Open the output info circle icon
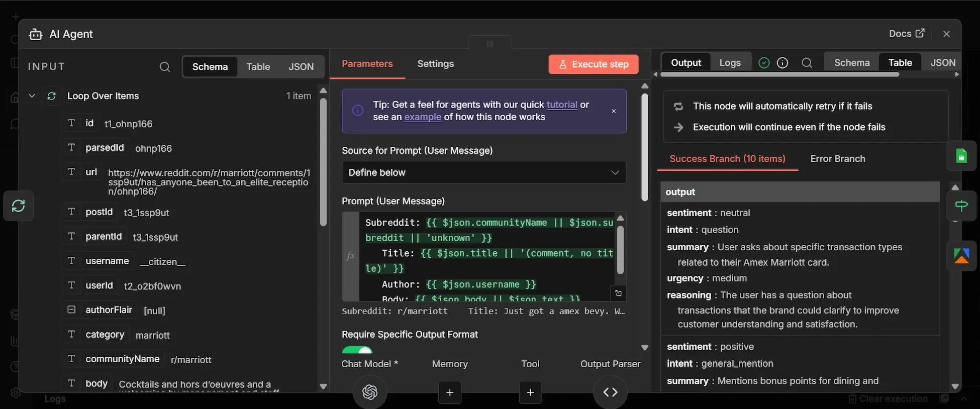980x409 pixels. (782, 63)
